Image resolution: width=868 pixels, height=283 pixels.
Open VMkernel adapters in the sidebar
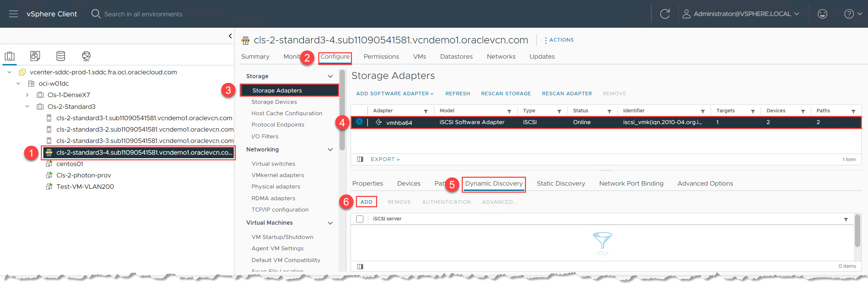[278, 175]
